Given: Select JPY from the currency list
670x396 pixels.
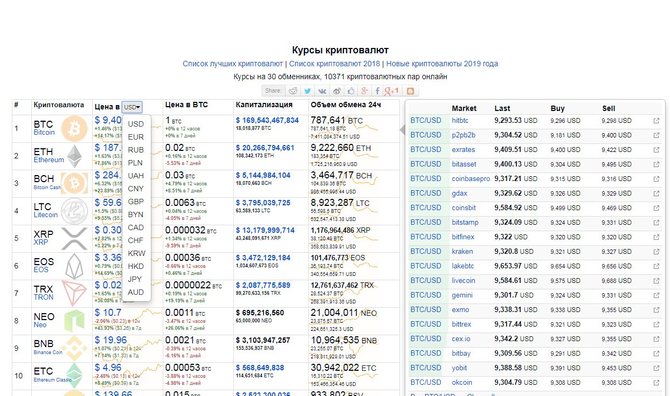Looking at the screenshot, I should pos(135,279).
